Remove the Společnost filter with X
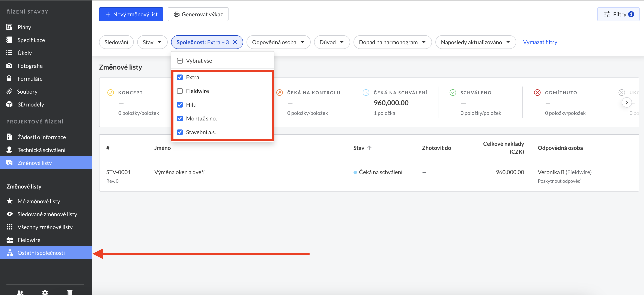The image size is (644, 295). click(x=235, y=42)
